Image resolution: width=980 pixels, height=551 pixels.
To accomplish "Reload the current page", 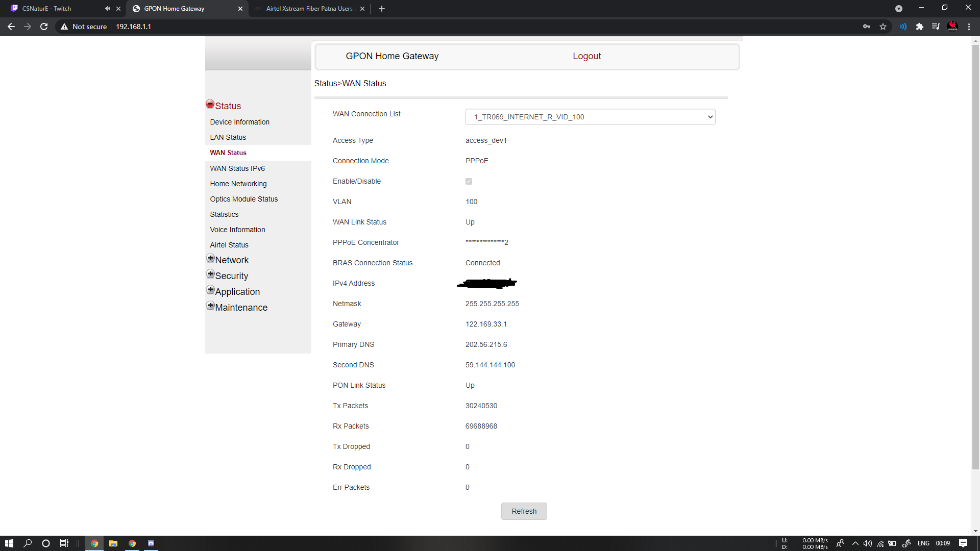I will point(44,27).
